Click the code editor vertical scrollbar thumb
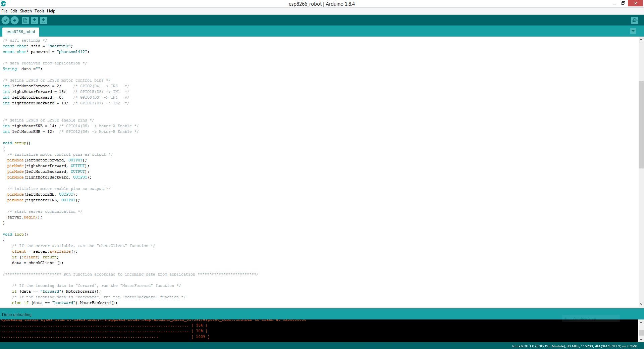 point(641,125)
